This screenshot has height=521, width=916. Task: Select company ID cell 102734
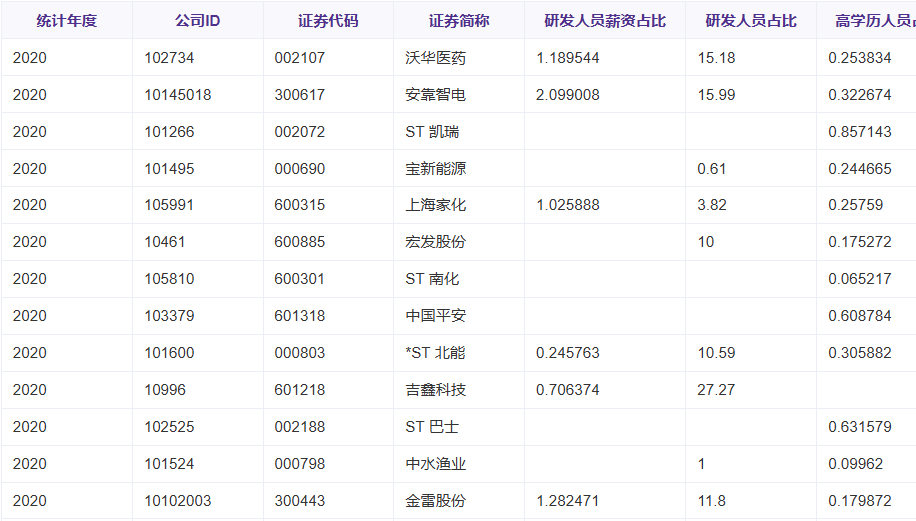point(197,58)
